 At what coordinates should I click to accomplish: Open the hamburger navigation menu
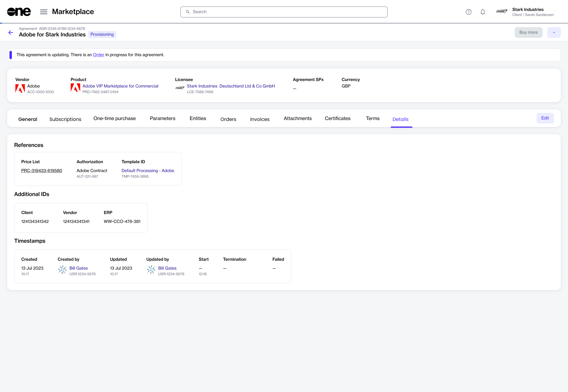[x=44, y=12]
